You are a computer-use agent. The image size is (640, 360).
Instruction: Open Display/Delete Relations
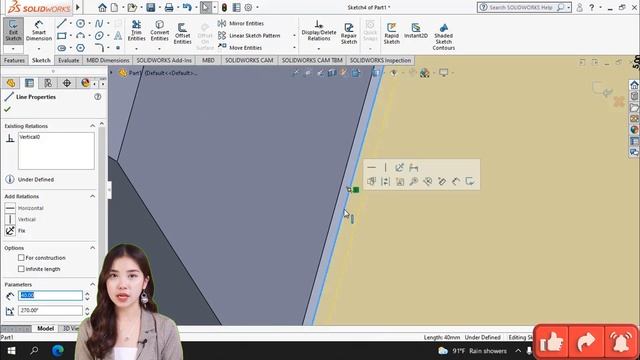point(319,31)
